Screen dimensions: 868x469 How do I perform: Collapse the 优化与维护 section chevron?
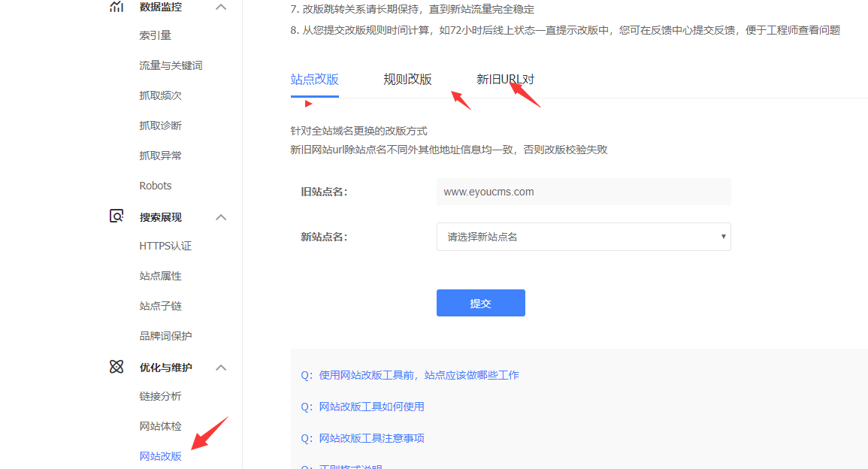tap(221, 368)
